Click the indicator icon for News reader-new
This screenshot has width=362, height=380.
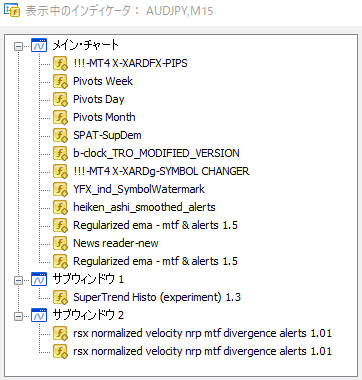click(x=60, y=243)
